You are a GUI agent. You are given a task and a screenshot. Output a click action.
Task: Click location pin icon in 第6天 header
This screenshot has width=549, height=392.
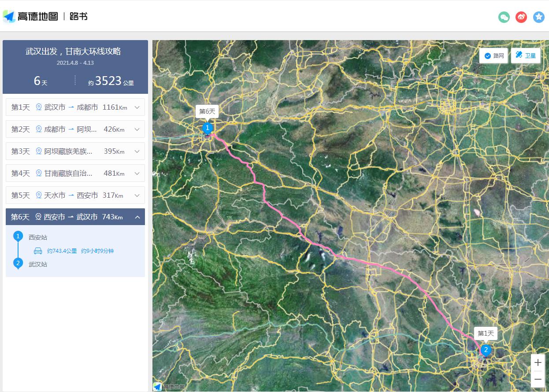click(38, 217)
